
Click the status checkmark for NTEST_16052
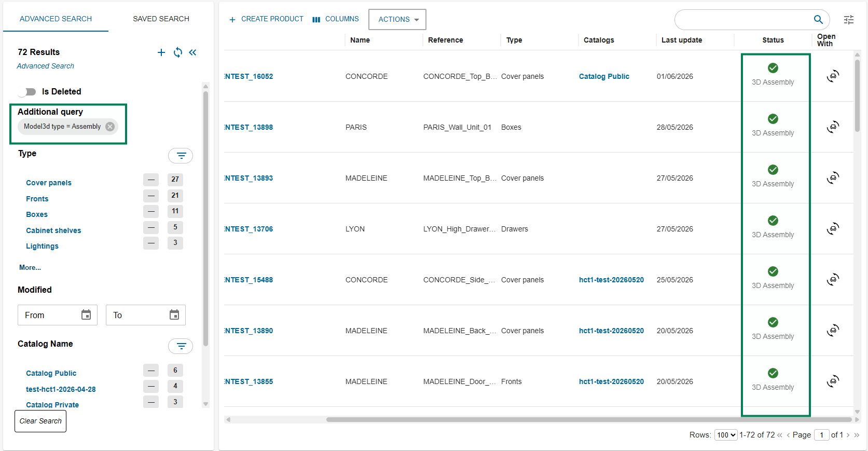click(773, 68)
